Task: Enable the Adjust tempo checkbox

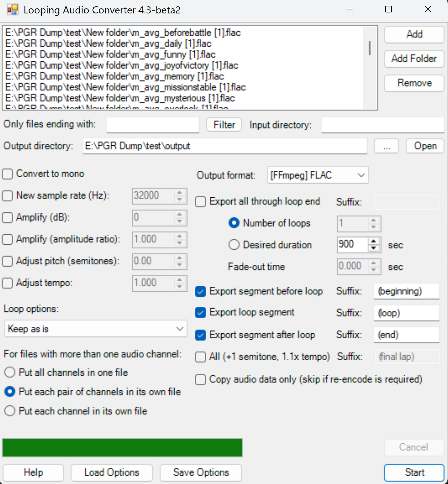Action: 7,283
